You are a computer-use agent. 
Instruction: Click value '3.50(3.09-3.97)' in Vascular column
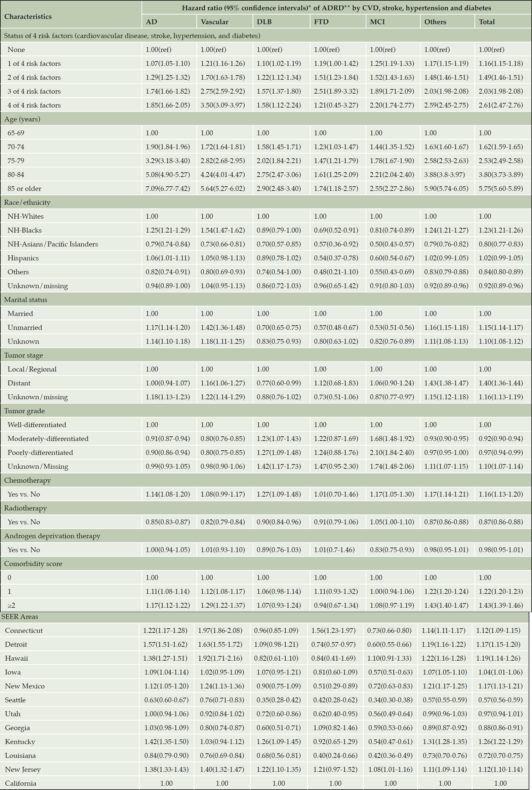tap(223, 105)
